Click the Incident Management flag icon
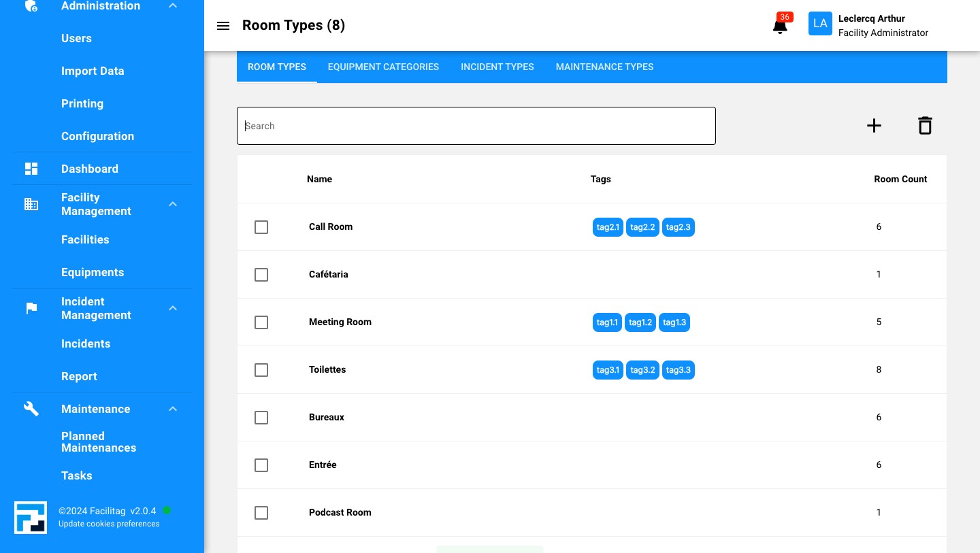Image resolution: width=980 pixels, height=553 pixels. pyautogui.click(x=31, y=308)
